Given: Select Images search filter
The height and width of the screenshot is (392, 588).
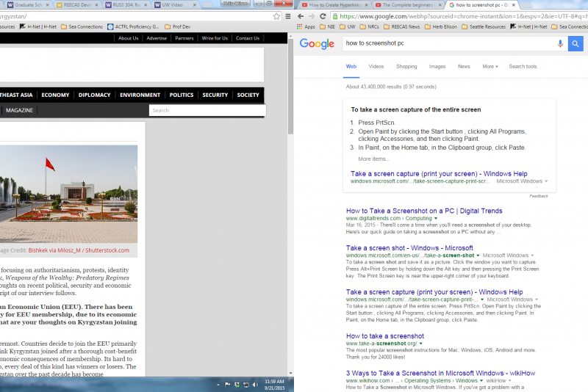Looking at the screenshot, I should (437, 66).
